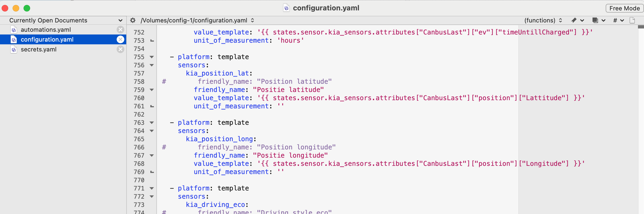
Task: Collapse the fold at line 771
Action: (x=152, y=188)
